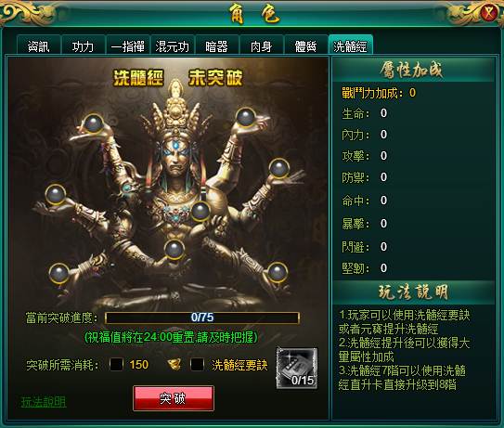Tick the checkbox next to 洗髓經要訣
This screenshot has height=428, width=504.
pos(197,364)
